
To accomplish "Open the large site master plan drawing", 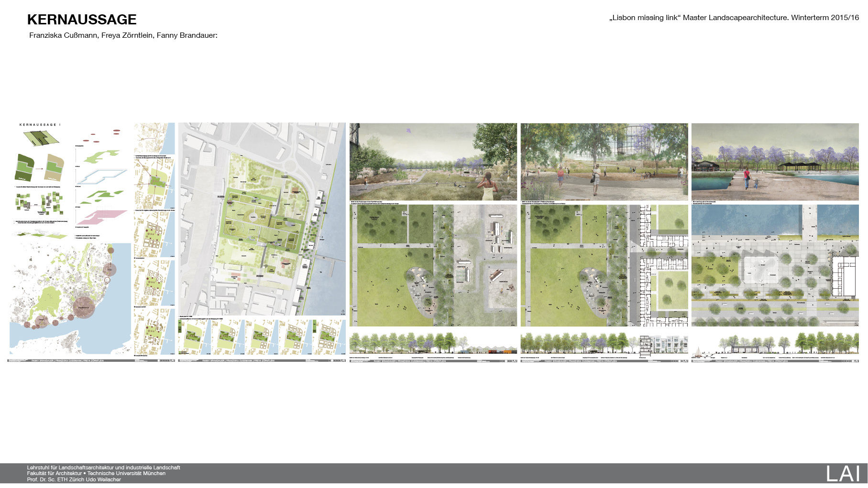I will click(x=262, y=219).
